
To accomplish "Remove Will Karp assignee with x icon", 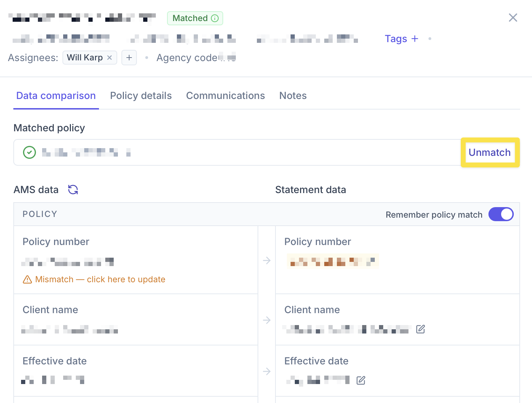I will pos(109,58).
